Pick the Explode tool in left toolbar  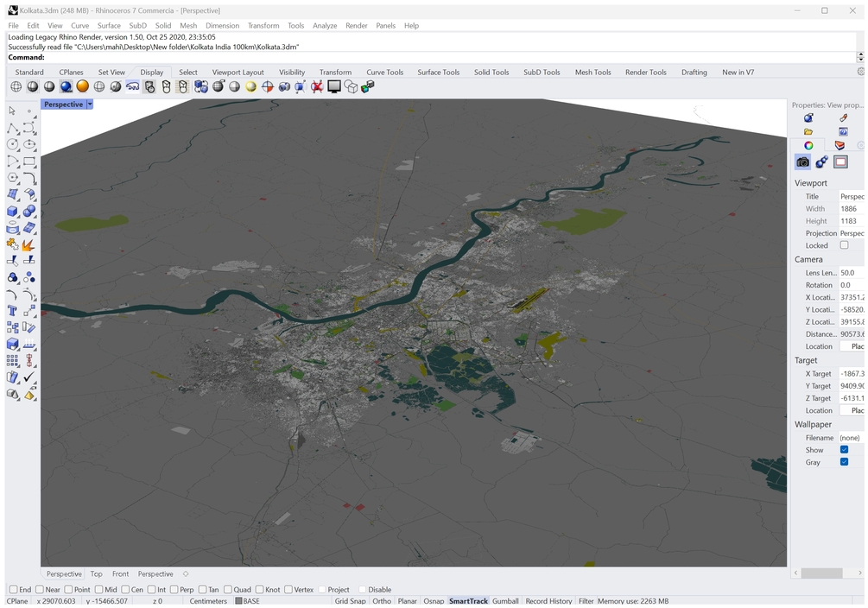point(29,246)
